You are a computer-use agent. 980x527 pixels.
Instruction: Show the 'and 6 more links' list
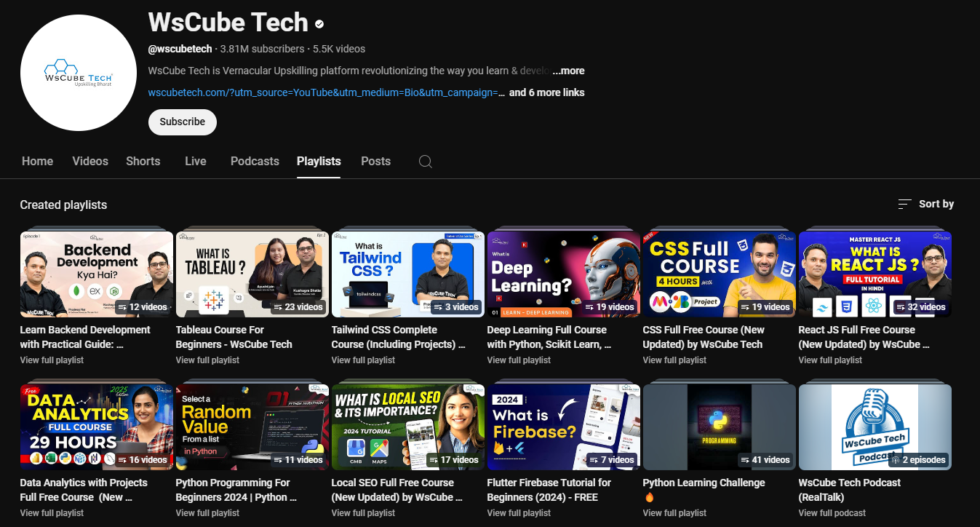546,92
